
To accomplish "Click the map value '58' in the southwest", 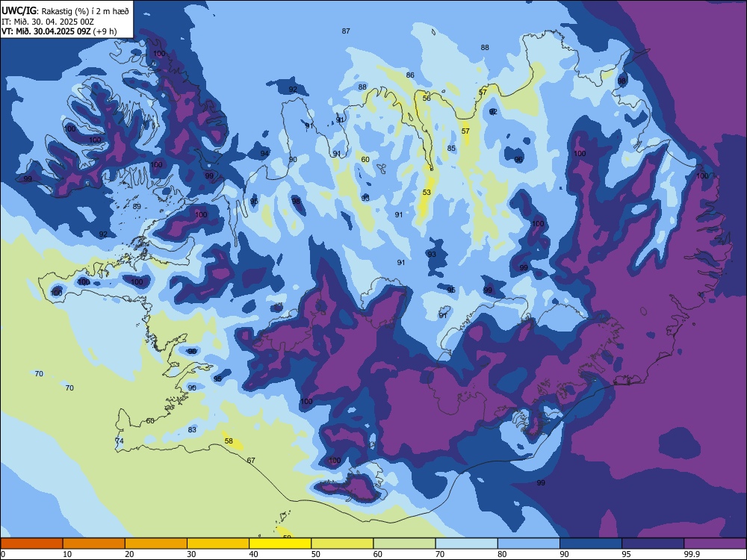I will 229,441.
